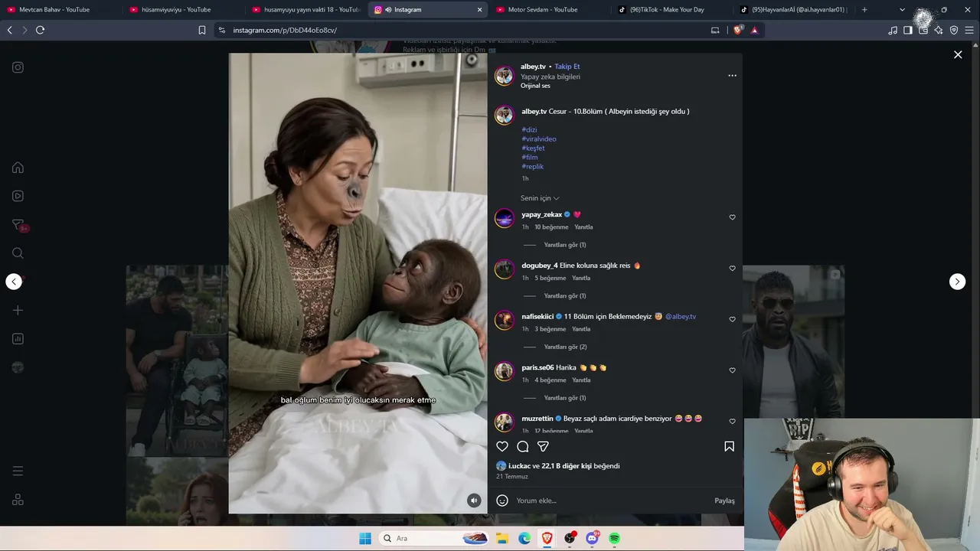
Task: Open the browser tab list chevron
Action: pyautogui.click(x=902, y=10)
